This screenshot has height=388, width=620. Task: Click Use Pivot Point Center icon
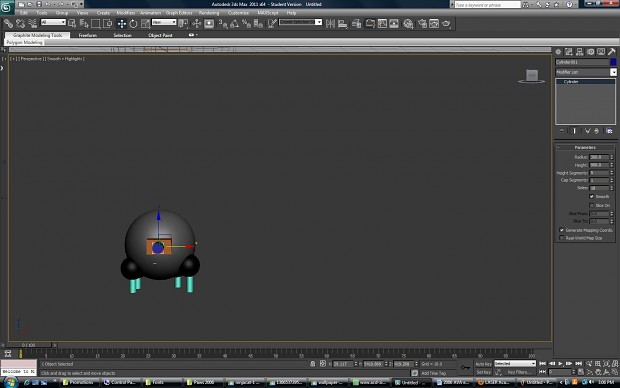pyautogui.click(x=183, y=24)
